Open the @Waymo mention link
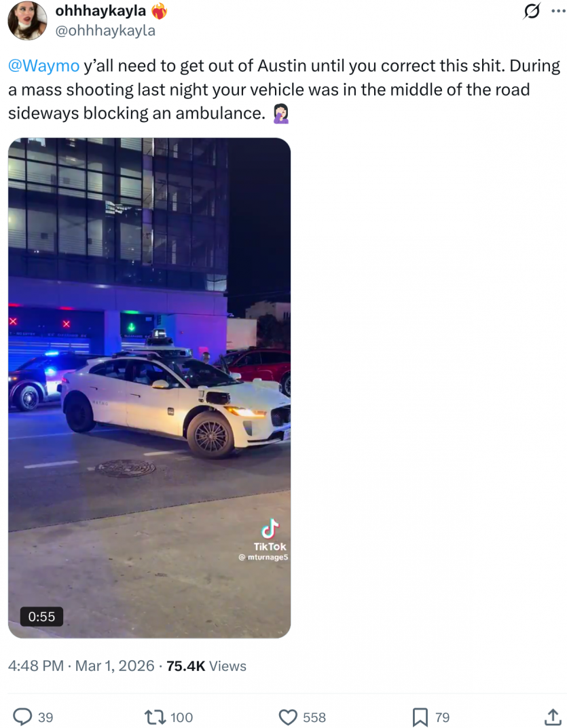 tap(43, 65)
